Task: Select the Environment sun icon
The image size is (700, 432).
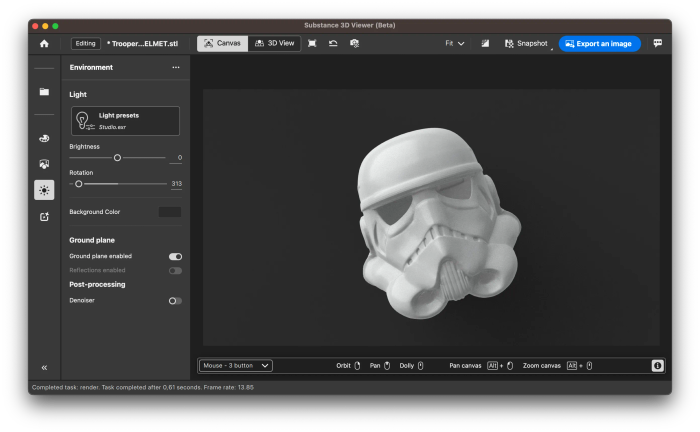Action: [44, 190]
